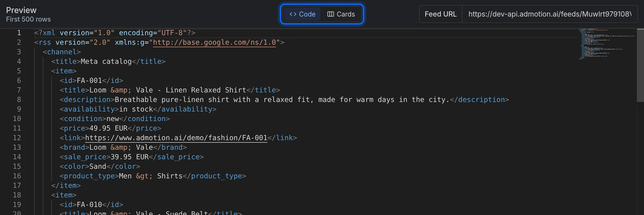Click the closing item tag on line 17
This screenshot has width=644, height=215.
[x=66, y=185]
